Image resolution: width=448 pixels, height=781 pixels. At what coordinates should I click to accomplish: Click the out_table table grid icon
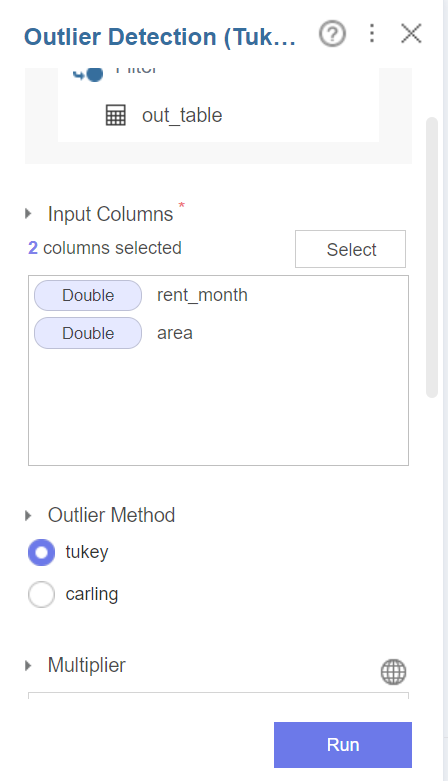(x=116, y=115)
